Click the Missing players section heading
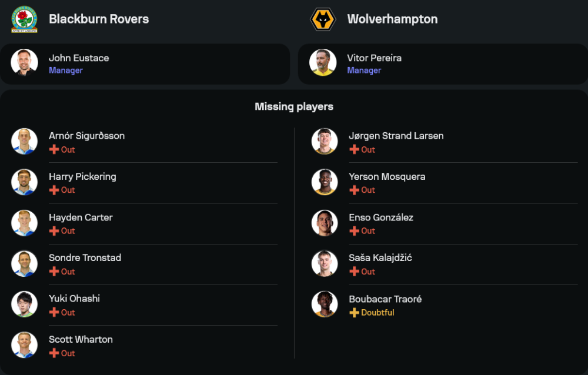Screen dimensions: 588x375 coord(294,106)
